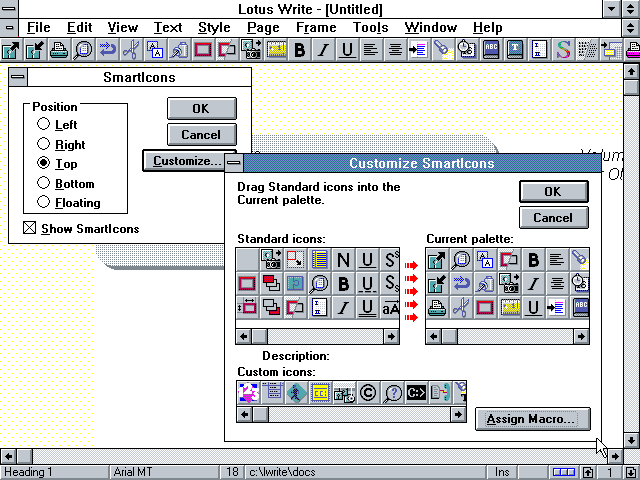Open the File menu
The height and width of the screenshot is (480, 640).
click(x=38, y=28)
